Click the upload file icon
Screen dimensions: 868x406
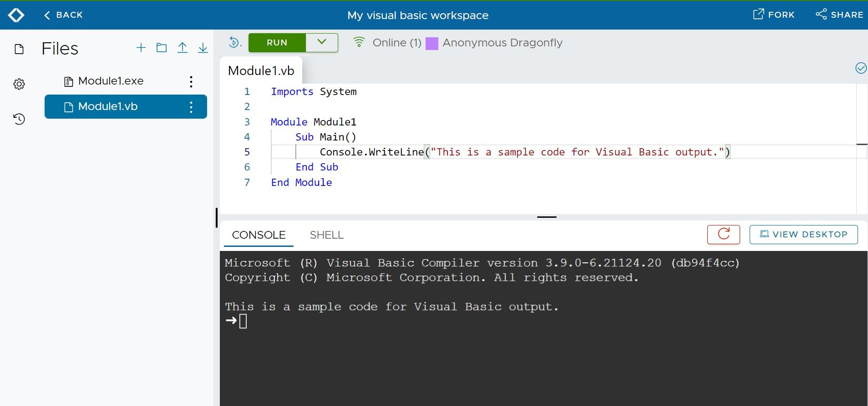click(x=183, y=48)
